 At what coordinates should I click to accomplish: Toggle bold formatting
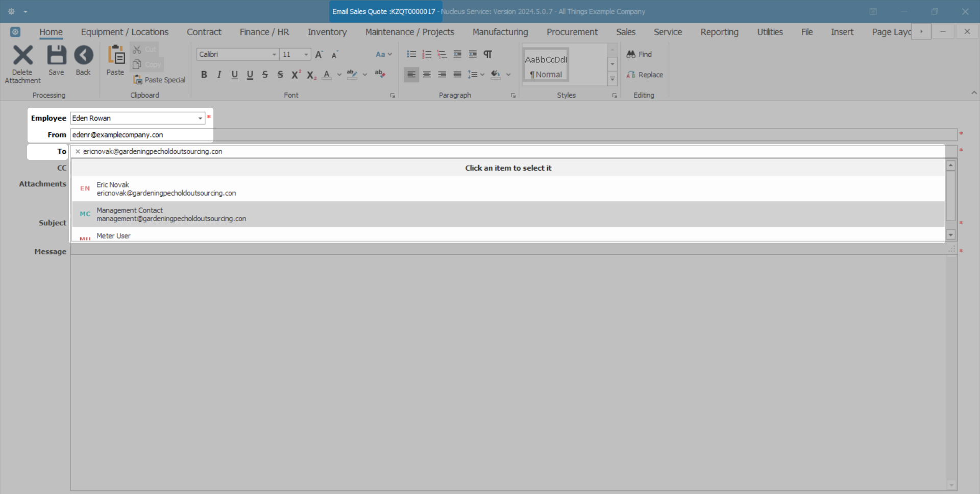pos(204,75)
